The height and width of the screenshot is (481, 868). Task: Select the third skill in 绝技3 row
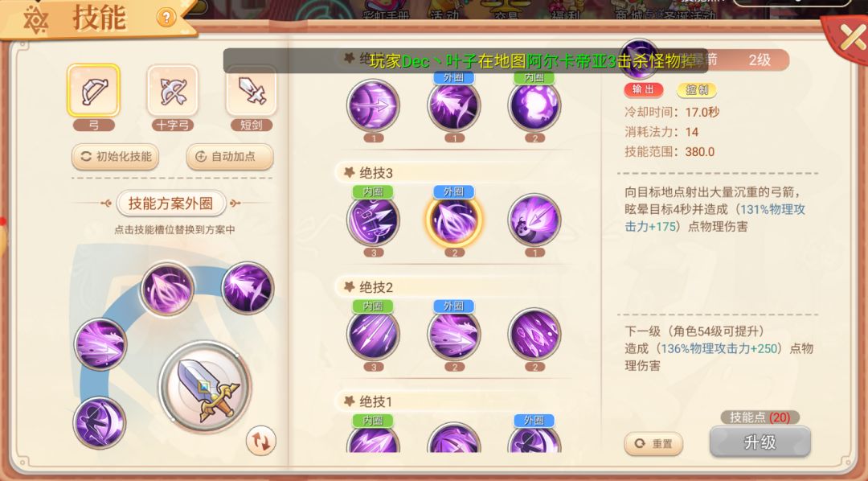pyautogui.click(x=534, y=220)
